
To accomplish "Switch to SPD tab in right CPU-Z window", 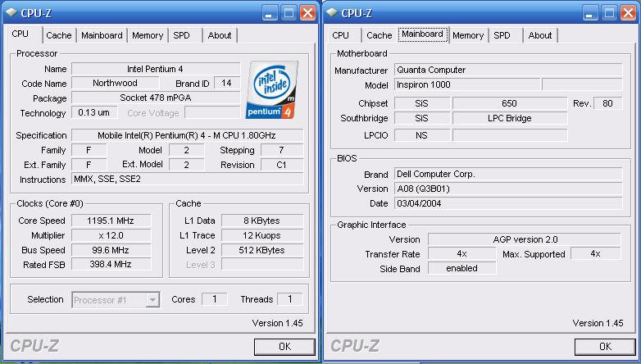I will (502, 35).
